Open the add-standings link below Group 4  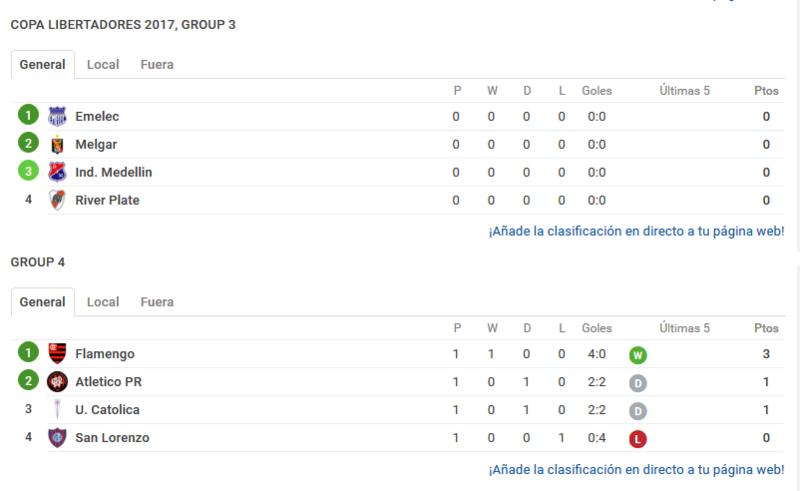[636, 470]
